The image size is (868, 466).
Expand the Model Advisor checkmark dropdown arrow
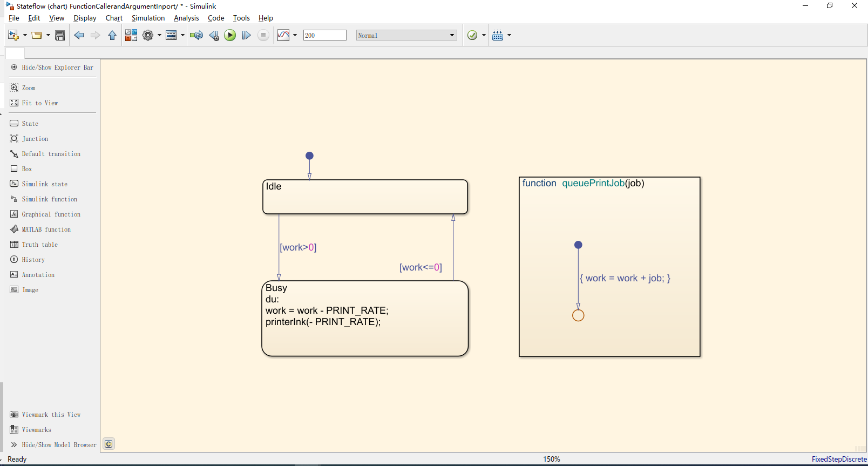pos(484,36)
